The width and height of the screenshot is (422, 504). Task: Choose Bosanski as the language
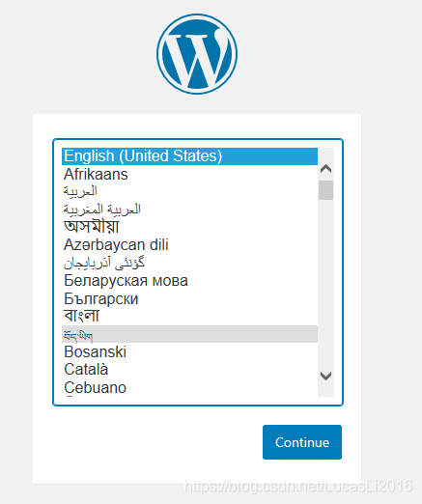(x=189, y=351)
